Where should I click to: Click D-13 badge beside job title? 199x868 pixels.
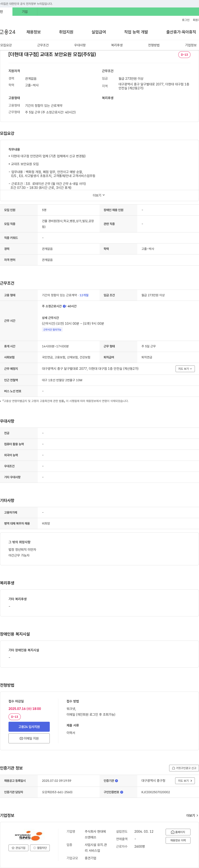point(184,55)
